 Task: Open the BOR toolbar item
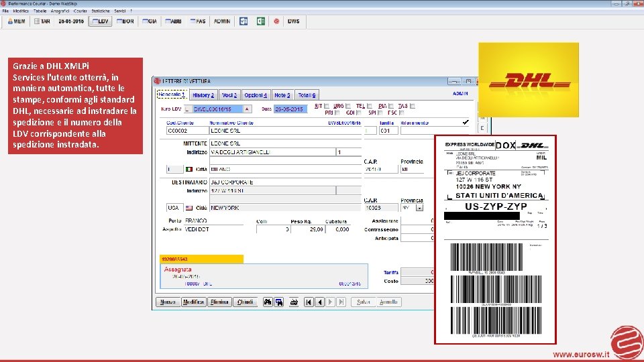pos(125,21)
